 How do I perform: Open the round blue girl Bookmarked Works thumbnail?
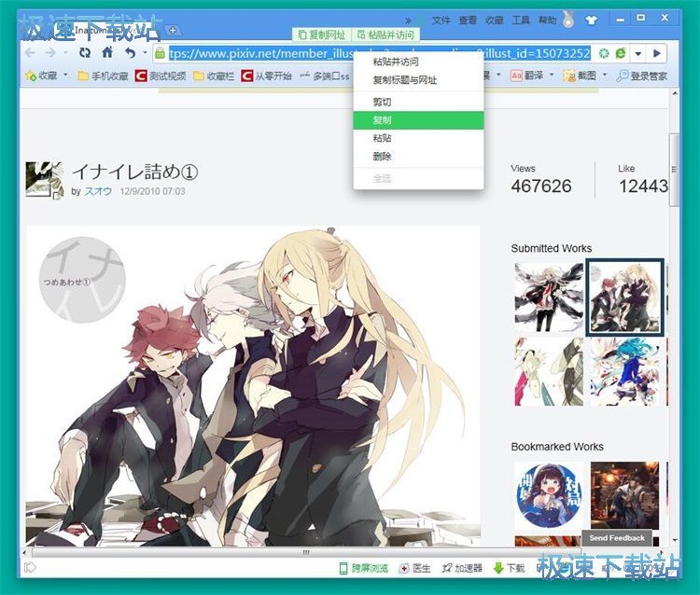pos(549,495)
